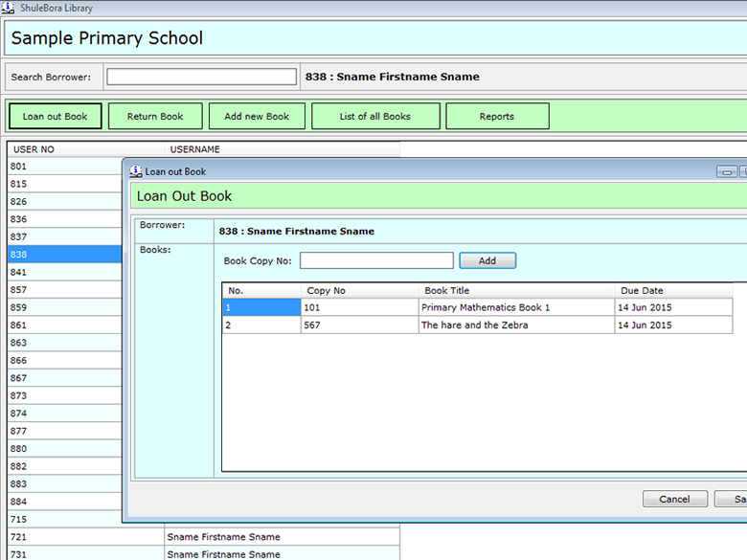Image resolution: width=747 pixels, height=560 pixels.
Task: Show the List of all Books
Action: pyautogui.click(x=374, y=117)
